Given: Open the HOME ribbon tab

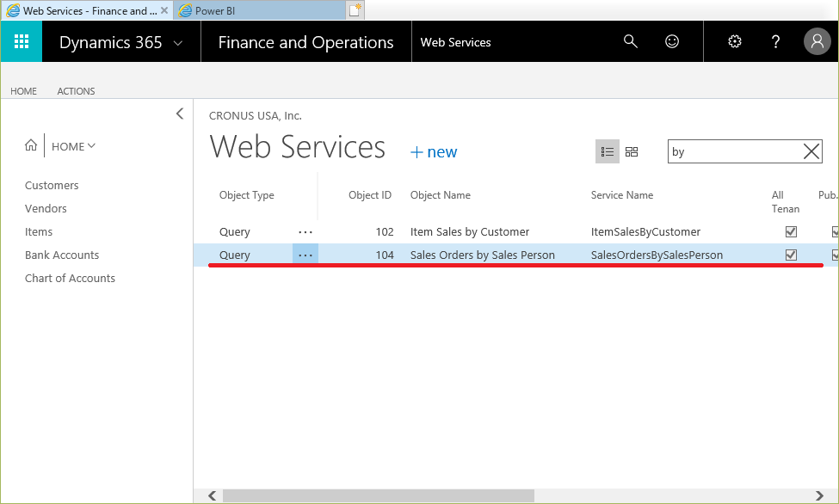Looking at the screenshot, I should (x=23, y=91).
